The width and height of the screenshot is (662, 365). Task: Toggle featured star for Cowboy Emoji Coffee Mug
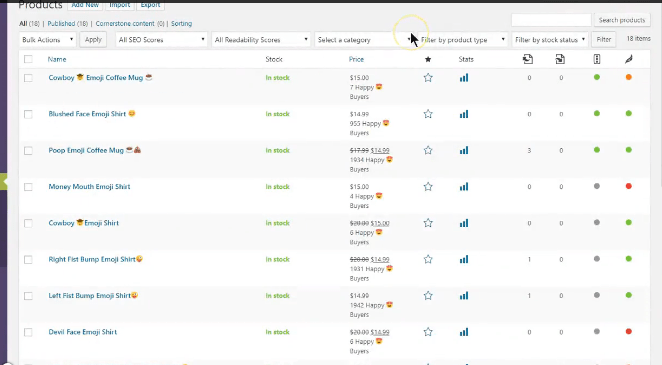[x=428, y=78]
